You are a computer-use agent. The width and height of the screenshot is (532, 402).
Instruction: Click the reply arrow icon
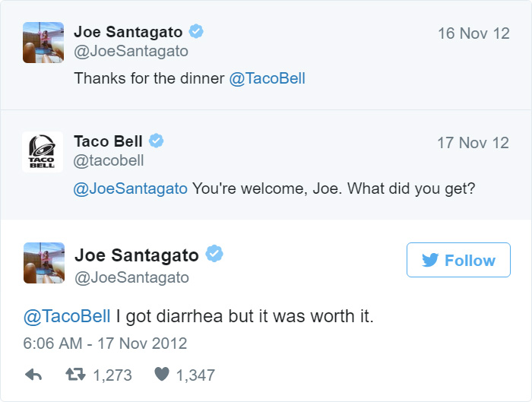[33, 375]
